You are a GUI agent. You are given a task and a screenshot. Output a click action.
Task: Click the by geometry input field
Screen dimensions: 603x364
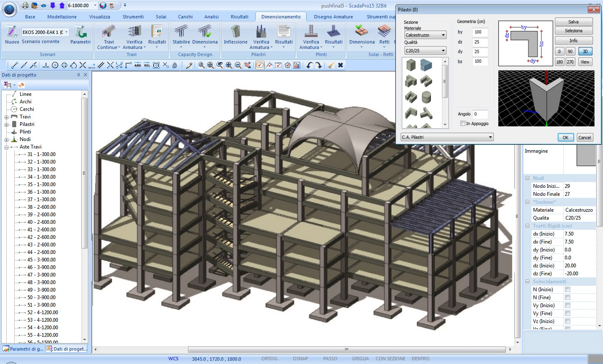[479, 32]
